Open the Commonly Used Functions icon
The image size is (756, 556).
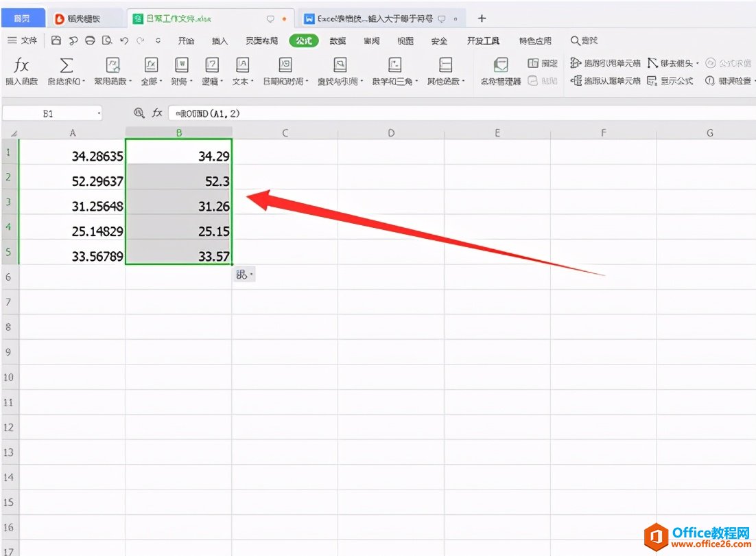coord(113,65)
